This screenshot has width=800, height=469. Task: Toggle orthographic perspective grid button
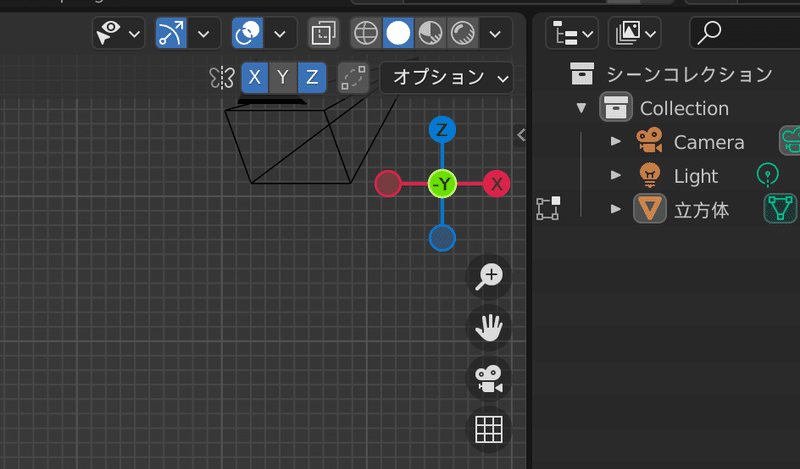pos(489,429)
